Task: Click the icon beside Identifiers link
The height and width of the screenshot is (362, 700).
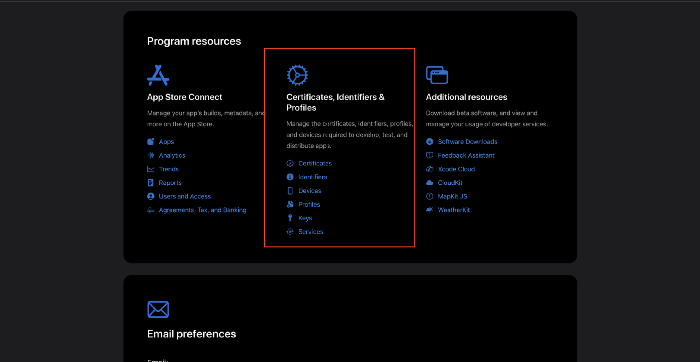Action: click(x=290, y=177)
